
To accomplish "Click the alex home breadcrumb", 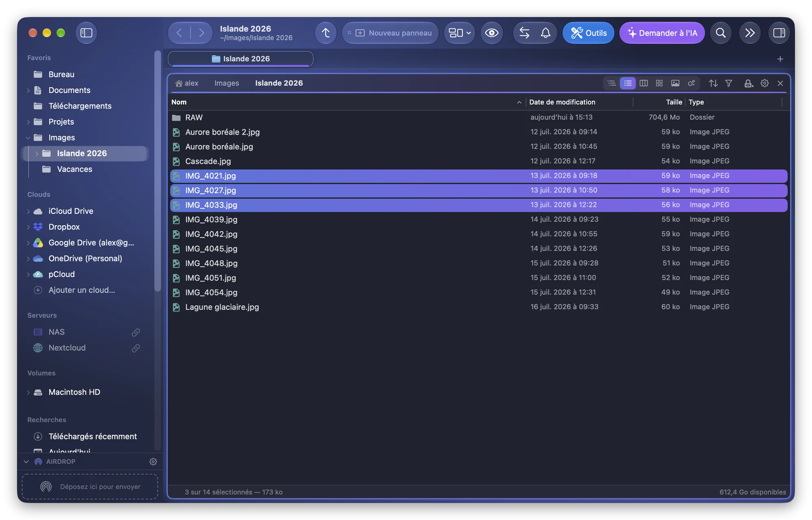I will [187, 83].
